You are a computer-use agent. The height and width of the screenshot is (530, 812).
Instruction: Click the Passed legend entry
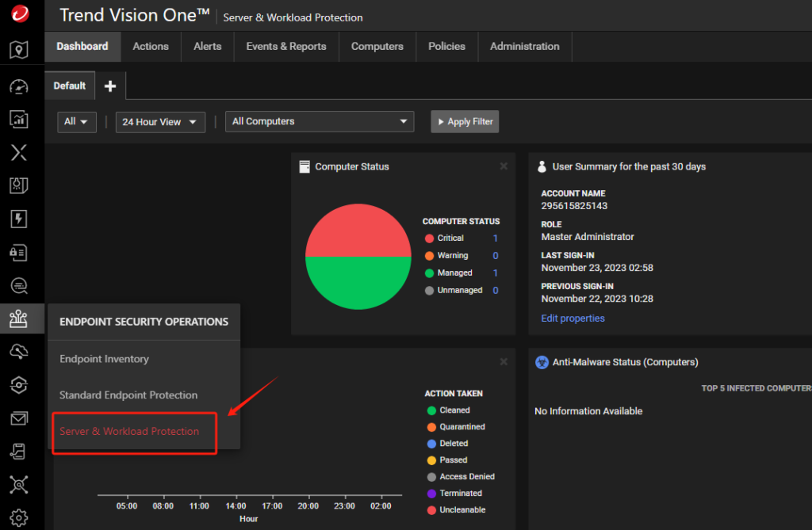[447, 460]
